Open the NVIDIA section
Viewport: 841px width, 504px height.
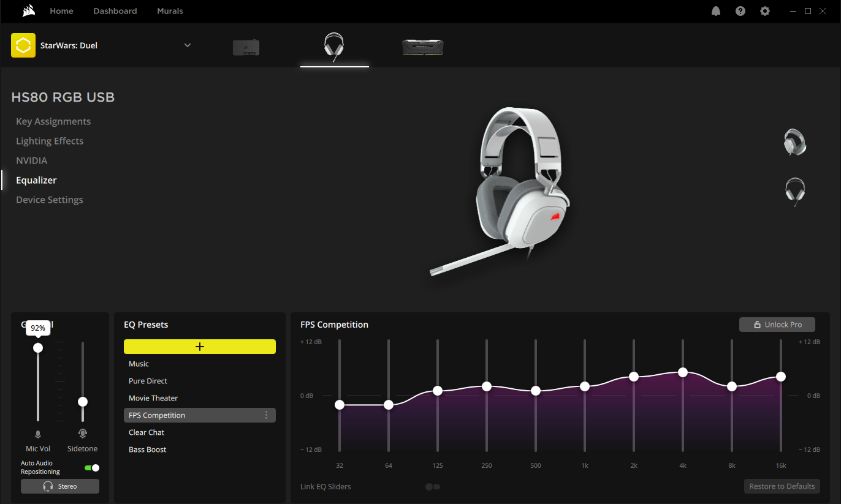(x=32, y=160)
